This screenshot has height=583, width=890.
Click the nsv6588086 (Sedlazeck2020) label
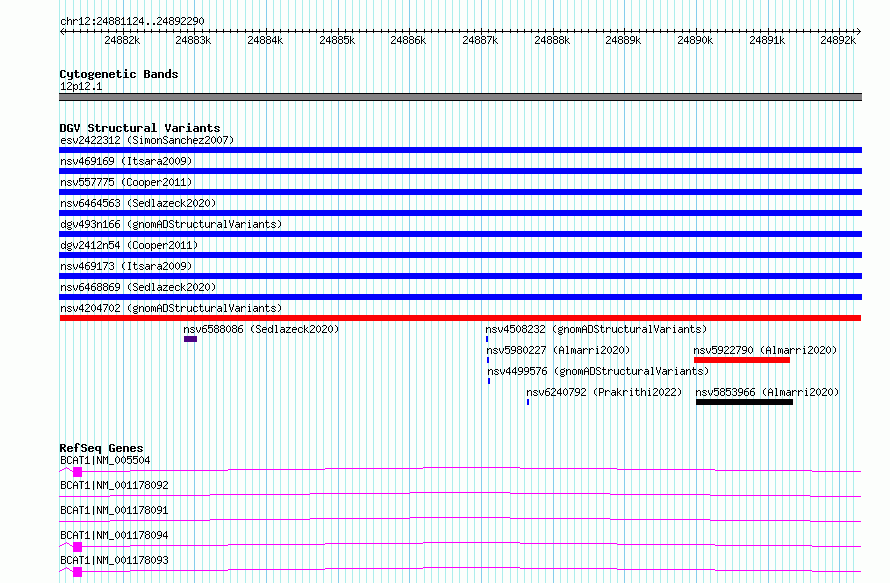(261, 329)
